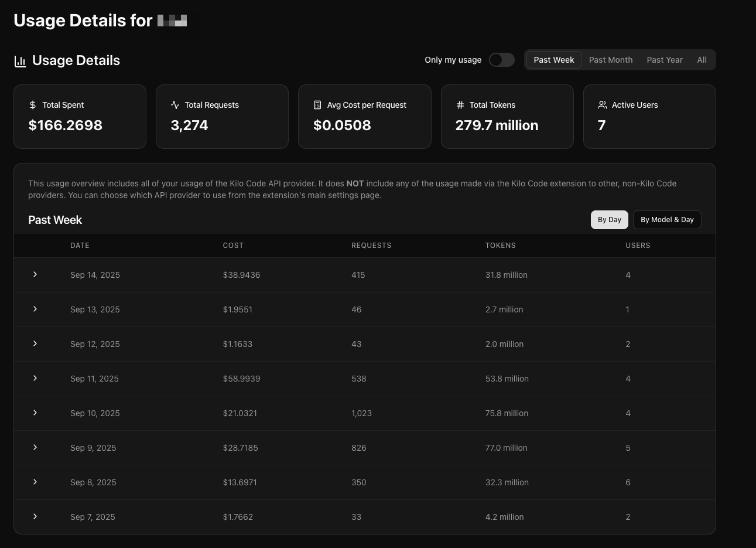The image size is (756, 548).
Task: Toggle usage view to By Model & Day
Action: tap(667, 220)
